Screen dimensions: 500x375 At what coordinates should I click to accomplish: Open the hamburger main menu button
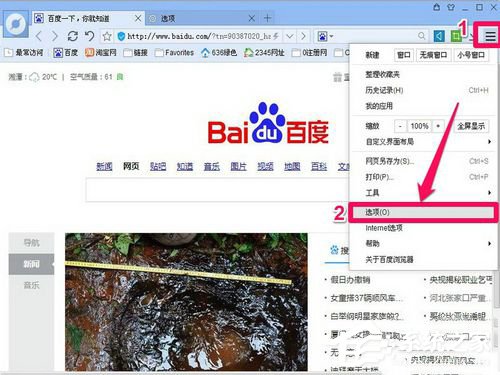point(490,36)
